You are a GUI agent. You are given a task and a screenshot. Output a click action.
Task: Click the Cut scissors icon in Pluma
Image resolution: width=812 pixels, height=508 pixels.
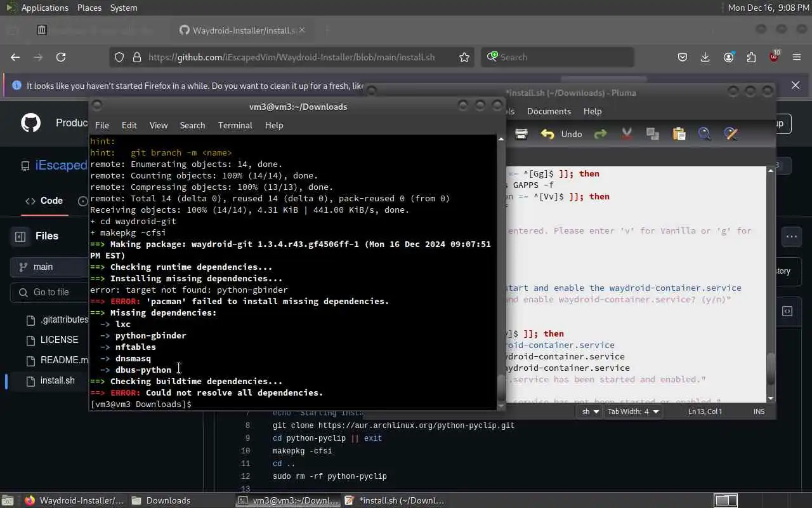click(x=627, y=134)
